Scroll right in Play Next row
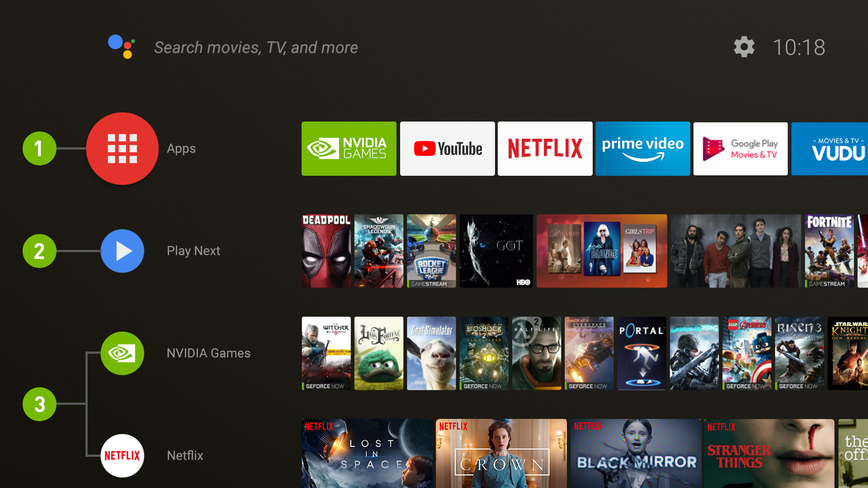Image resolution: width=868 pixels, height=488 pixels. 861,250
